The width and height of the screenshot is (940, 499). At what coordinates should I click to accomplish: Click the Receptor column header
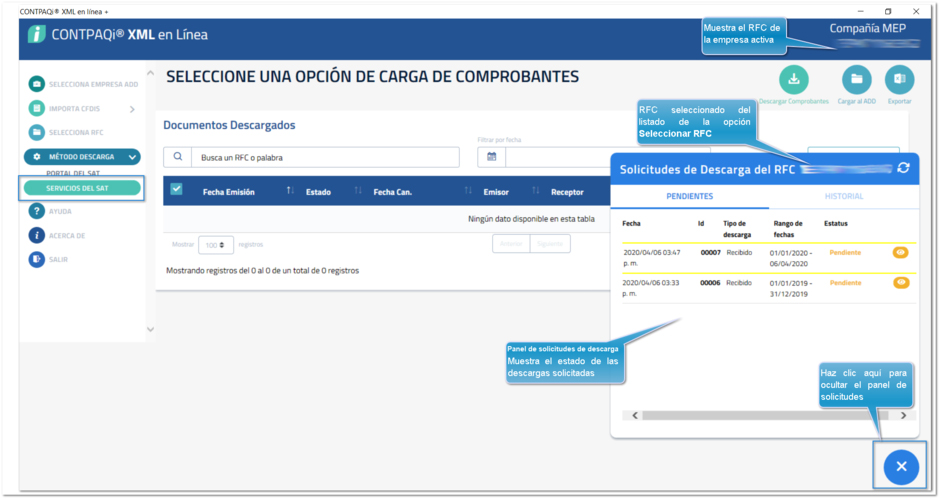pos(567,192)
